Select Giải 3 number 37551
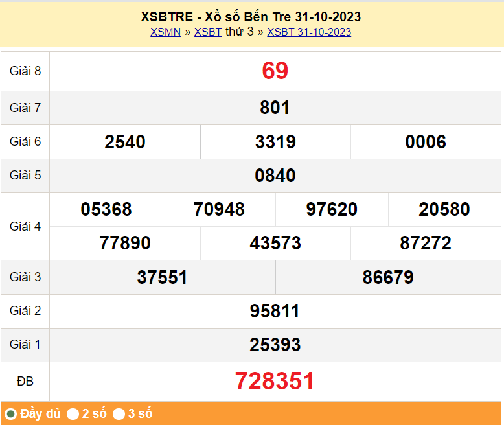This screenshot has width=504, height=427. (x=162, y=277)
